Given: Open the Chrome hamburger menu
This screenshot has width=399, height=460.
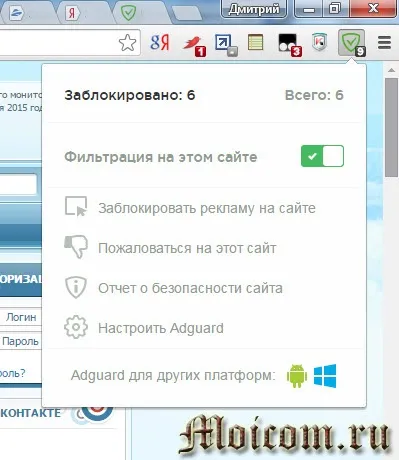Looking at the screenshot, I should click(384, 43).
